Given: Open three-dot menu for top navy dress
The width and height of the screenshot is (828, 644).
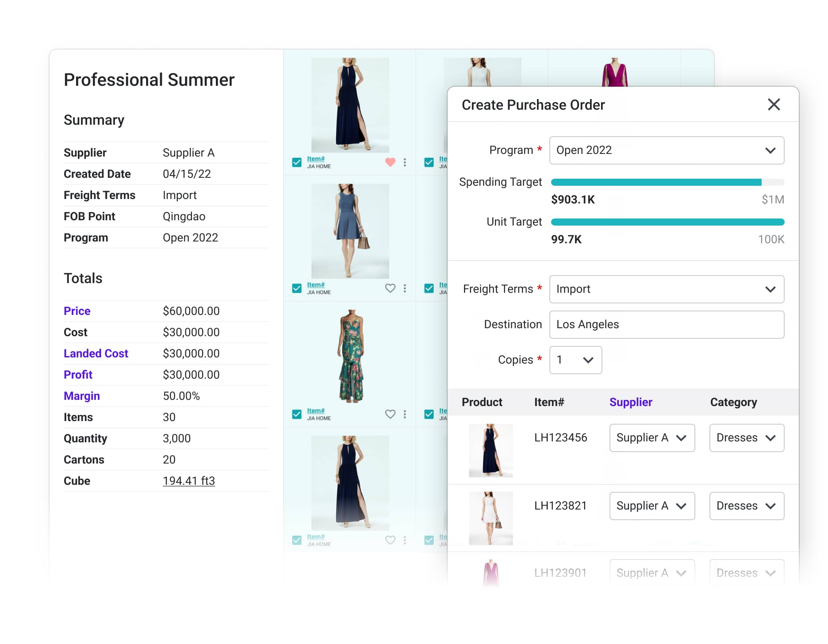Looking at the screenshot, I should pos(405,162).
